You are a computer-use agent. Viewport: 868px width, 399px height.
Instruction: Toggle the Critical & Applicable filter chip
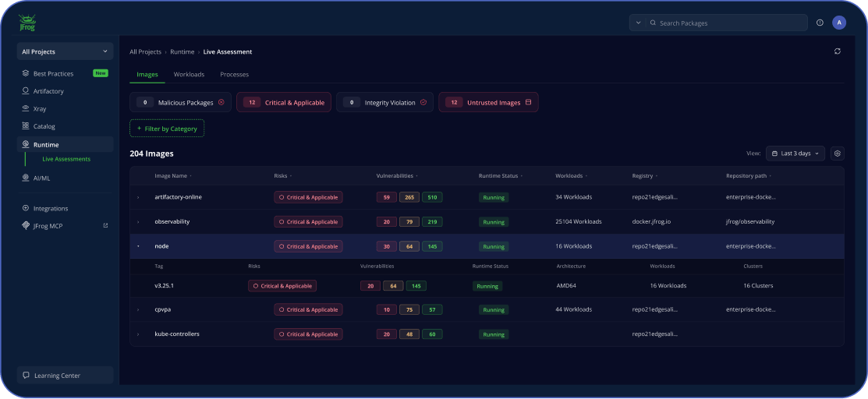[x=284, y=102]
